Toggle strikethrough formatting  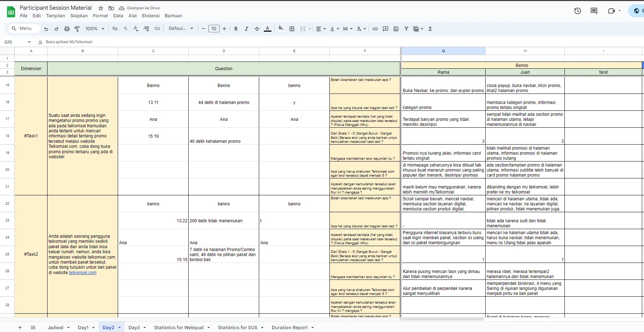click(257, 29)
